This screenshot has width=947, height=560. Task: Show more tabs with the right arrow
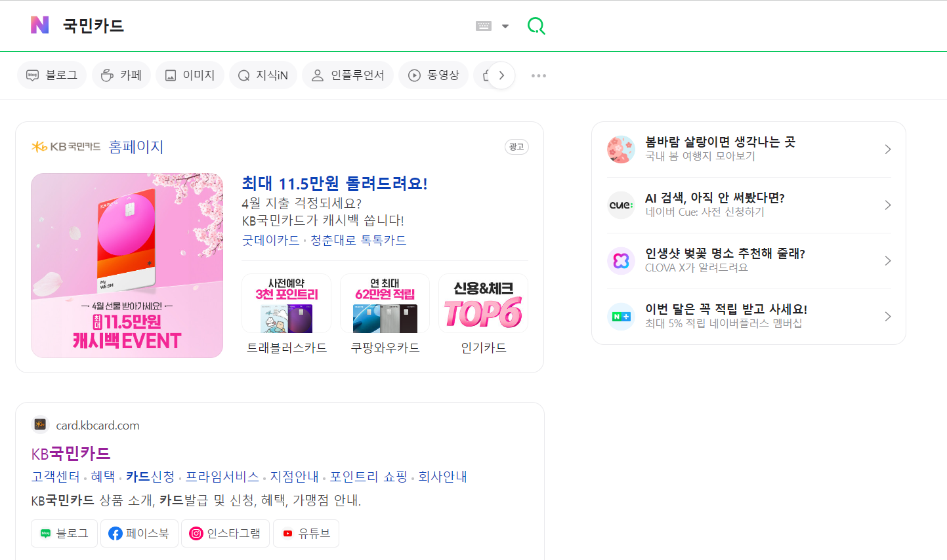501,75
